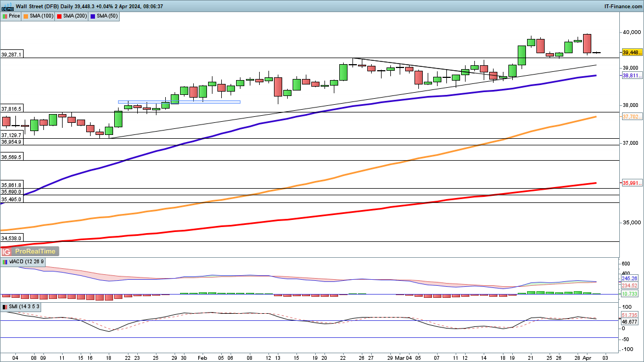
Task: Click the SMI value tag 51.735
Action: click(630, 315)
